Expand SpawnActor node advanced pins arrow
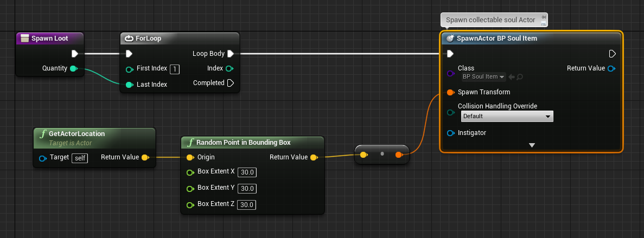 [532, 145]
